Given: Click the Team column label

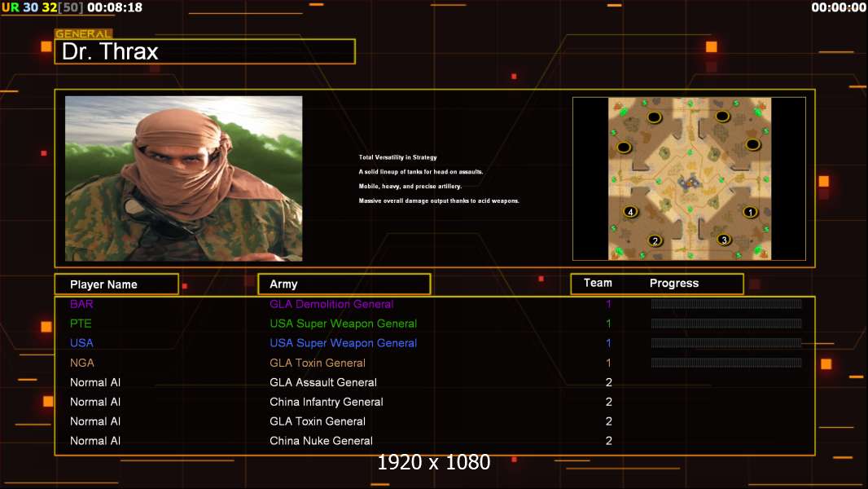Looking at the screenshot, I should (598, 283).
